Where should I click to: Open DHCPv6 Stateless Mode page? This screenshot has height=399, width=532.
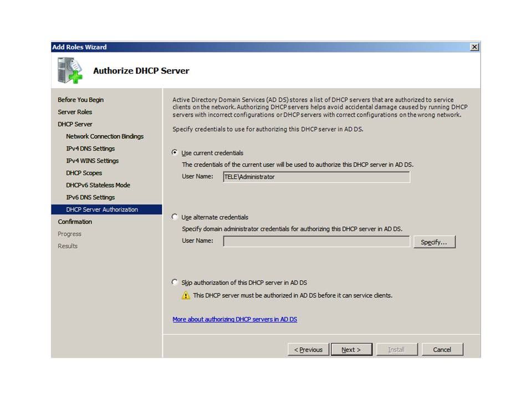click(x=98, y=185)
